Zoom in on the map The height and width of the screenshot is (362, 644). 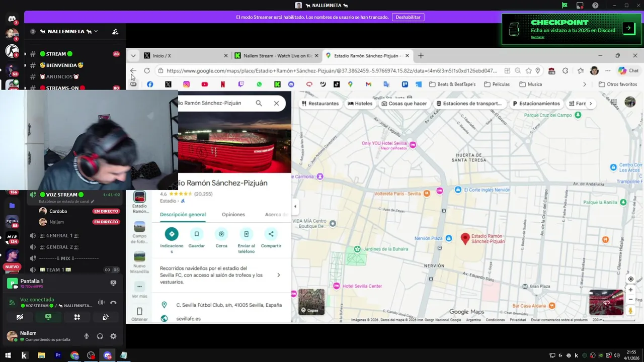coord(630,290)
